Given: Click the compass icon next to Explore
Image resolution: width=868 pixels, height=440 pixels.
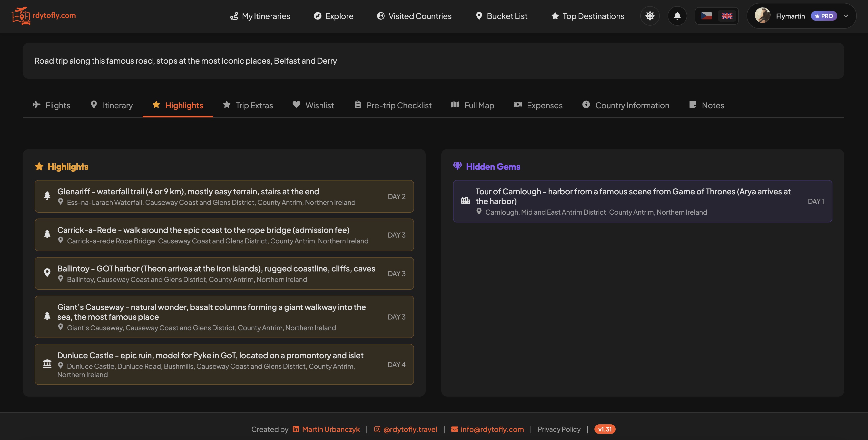Looking at the screenshot, I should tap(318, 16).
